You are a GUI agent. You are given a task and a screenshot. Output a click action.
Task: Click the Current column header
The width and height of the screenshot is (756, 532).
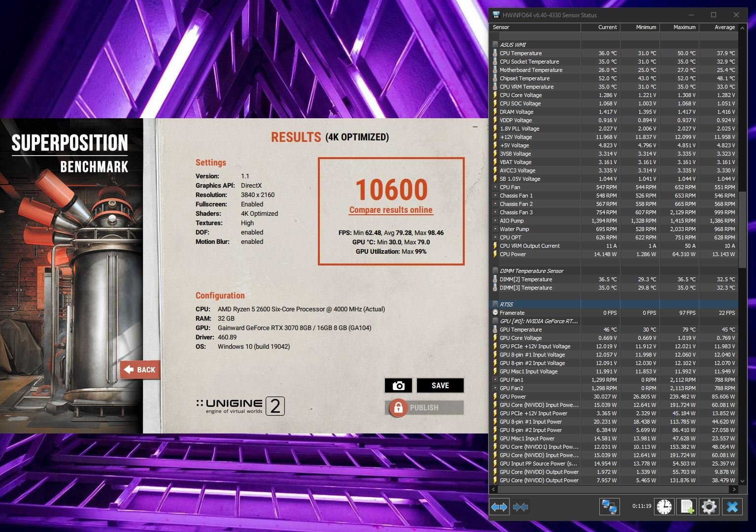coord(601,27)
